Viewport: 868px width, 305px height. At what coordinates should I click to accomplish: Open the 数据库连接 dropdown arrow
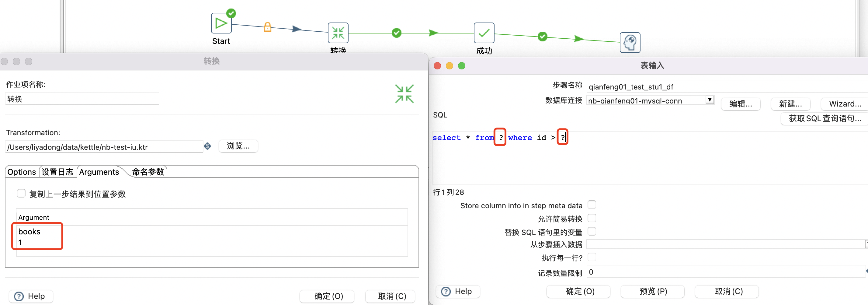tap(710, 100)
